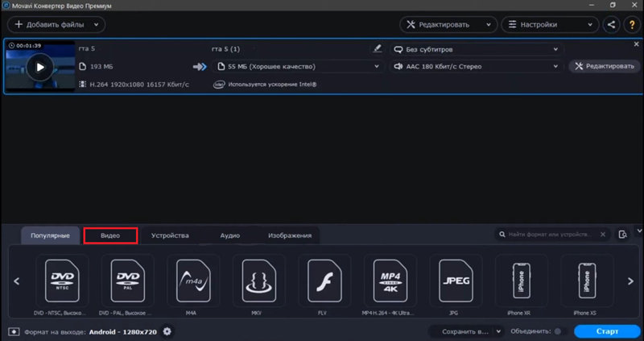644x341 pixels.
Task: Collapse the format panel chevron
Action: point(639,231)
